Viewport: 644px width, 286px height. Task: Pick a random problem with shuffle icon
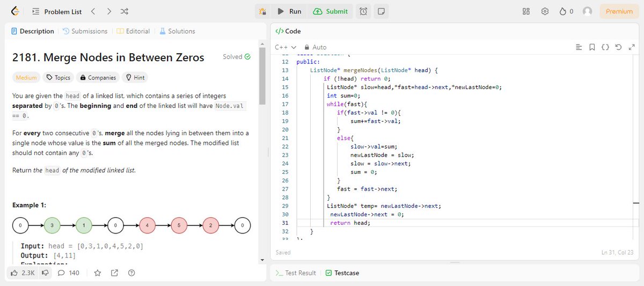pos(125,11)
